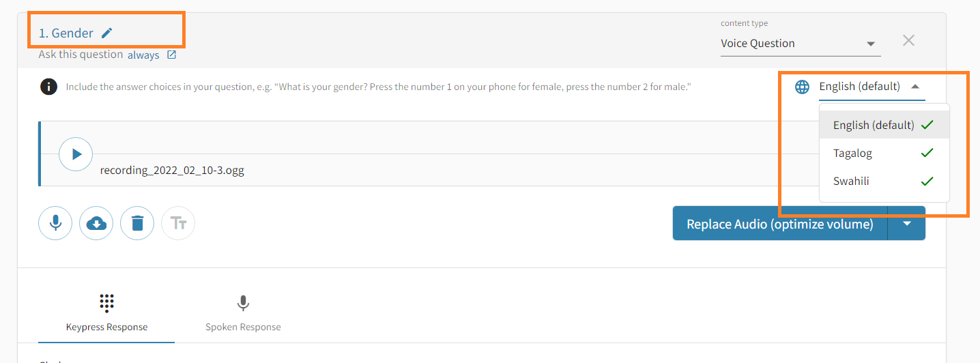980x363 pixels.
Task: Collapse the English (default) language dropdown
Action: click(x=915, y=87)
